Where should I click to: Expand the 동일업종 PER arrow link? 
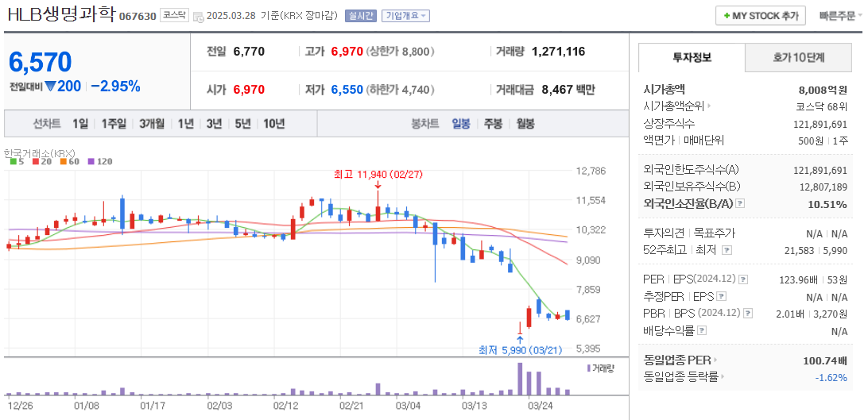pos(715,360)
